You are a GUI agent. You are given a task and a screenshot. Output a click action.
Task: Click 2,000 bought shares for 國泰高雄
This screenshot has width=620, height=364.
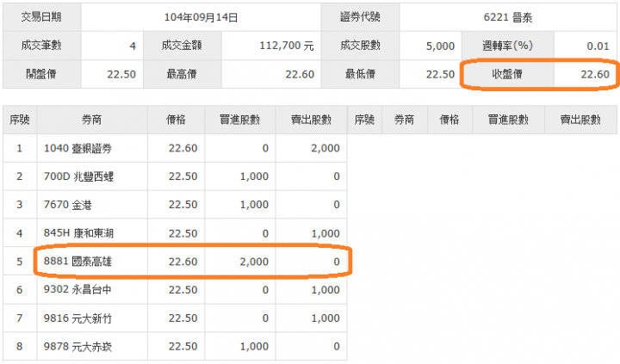tap(254, 262)
